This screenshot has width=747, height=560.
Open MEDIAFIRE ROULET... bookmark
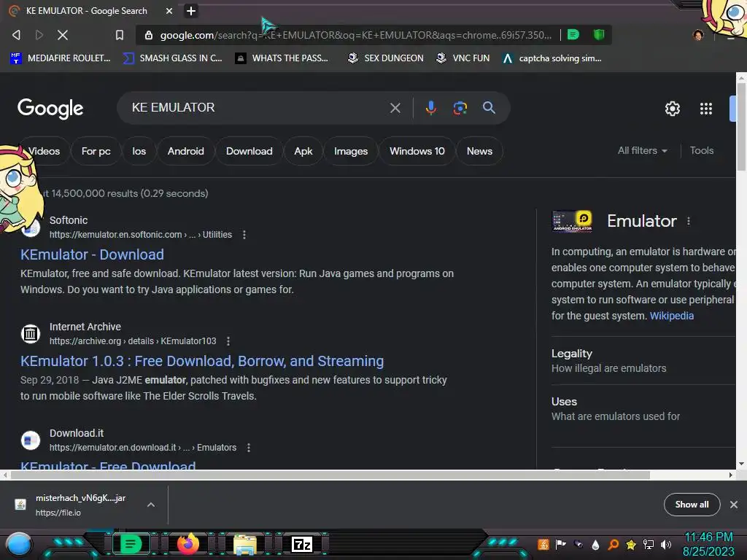[60, 58]
